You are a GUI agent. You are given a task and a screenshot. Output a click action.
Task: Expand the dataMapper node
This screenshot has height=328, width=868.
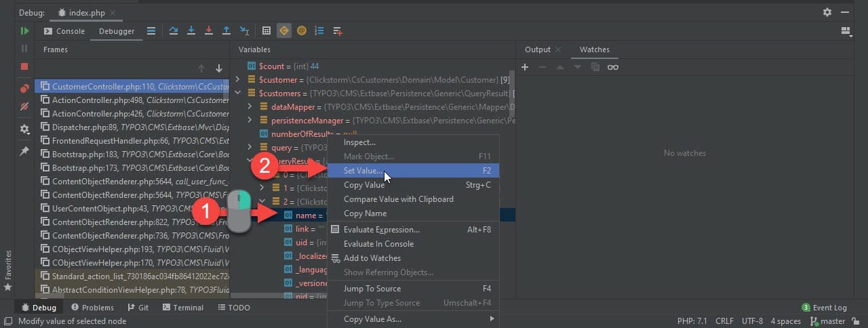(x=249, y=106)
